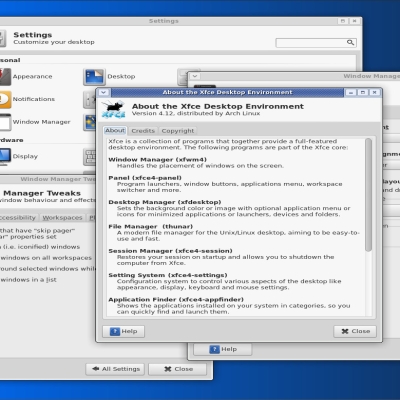
Task: Click Help button in About dialog
Action: point(123,331)
